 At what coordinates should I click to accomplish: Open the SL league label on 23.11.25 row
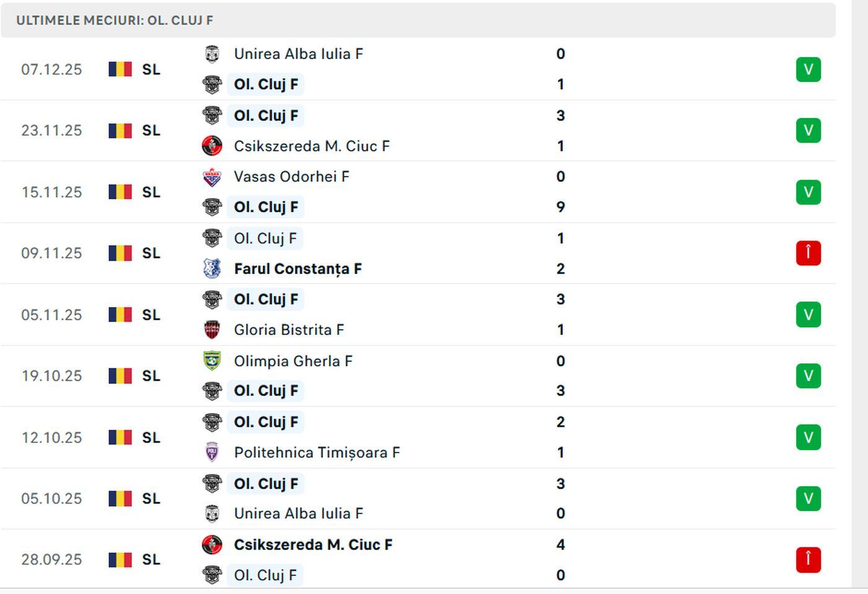(x=151, y=131)
